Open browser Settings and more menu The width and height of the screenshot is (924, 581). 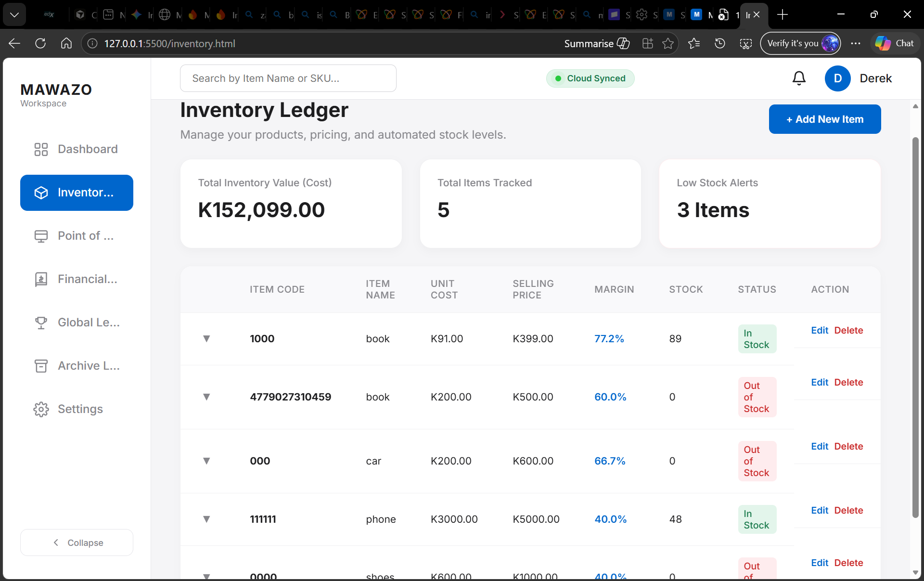point(855,43)
